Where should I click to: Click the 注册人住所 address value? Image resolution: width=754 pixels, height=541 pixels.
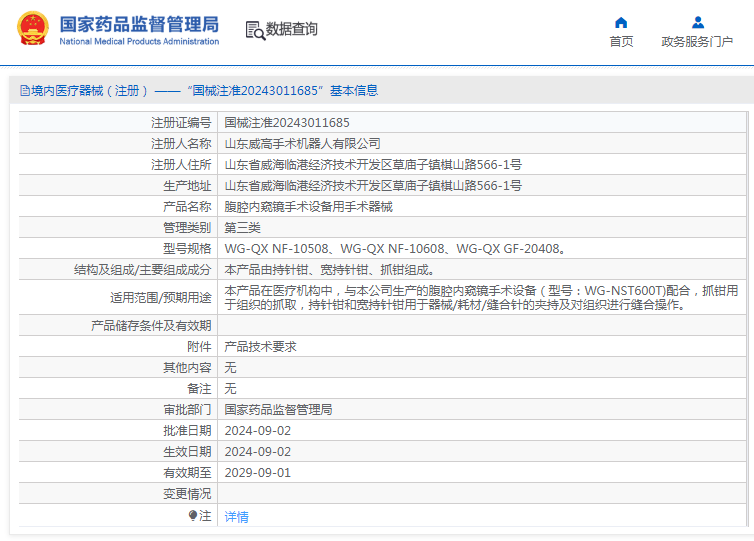click(x=373, y=164)
